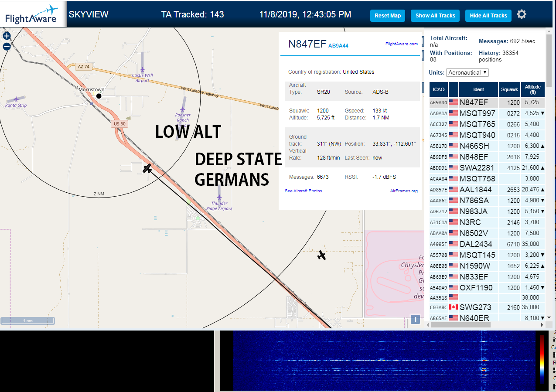This screenshot has height=392, width=556.
Task: Click the FlightAware logo
Action: click(33, 14)
